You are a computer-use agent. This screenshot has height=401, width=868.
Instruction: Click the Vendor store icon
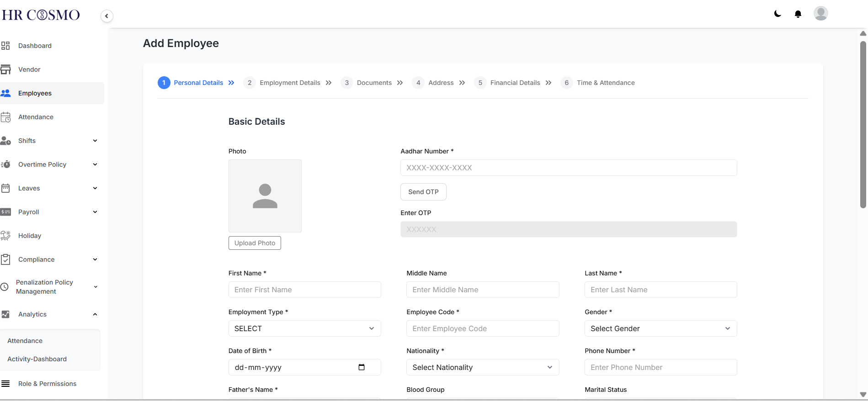(x=5, y=69)
